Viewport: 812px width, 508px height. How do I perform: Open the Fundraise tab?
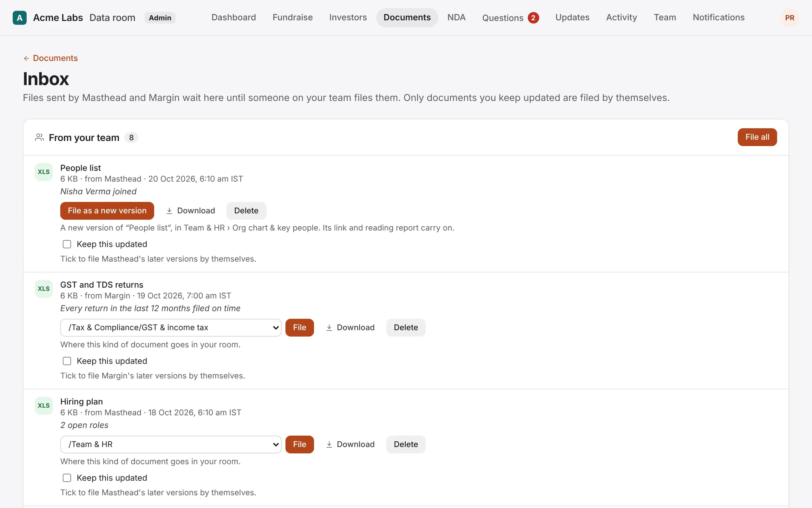(292, 17)
